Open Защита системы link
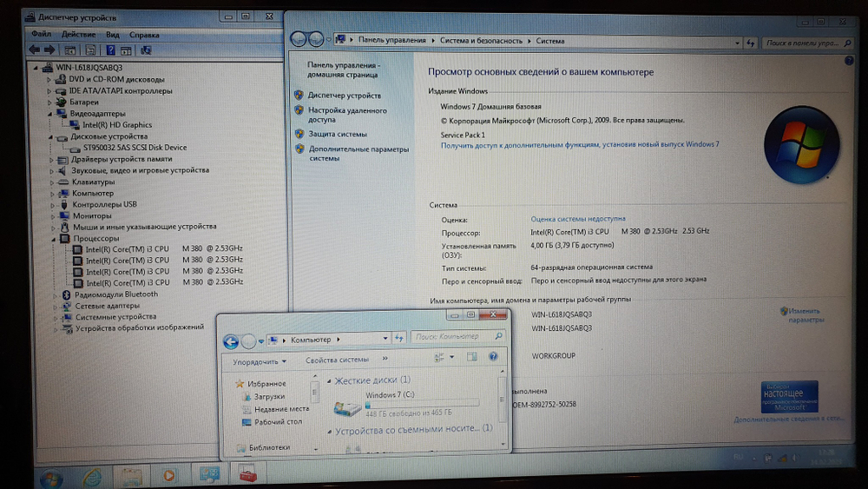The width and height of the screenshot is (868, 489). click(x=338, y=134)
